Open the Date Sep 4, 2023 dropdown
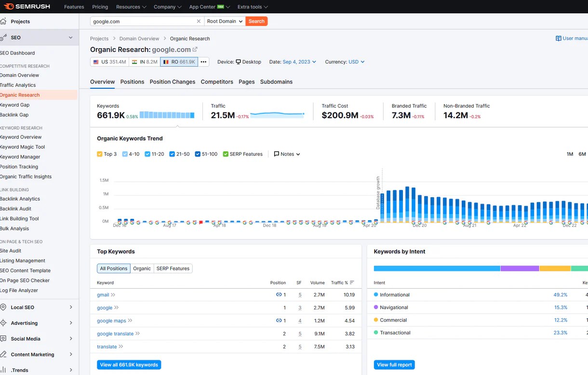This screenshot has height=375, width=588. (299, 62)
